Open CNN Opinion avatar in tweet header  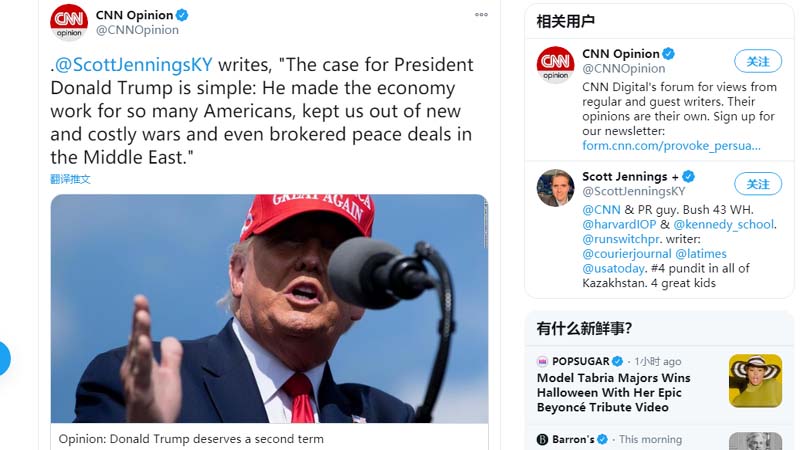click(69, 22)
